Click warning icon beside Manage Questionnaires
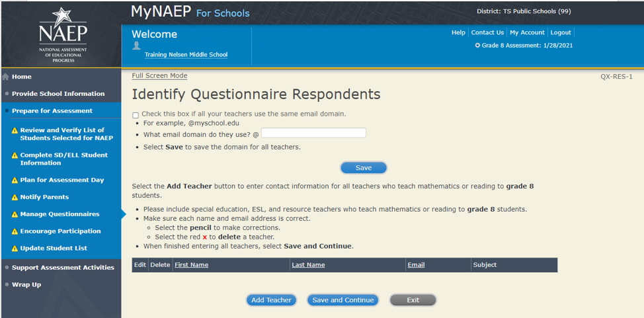The image size is (644, 318). click(15, 214)
